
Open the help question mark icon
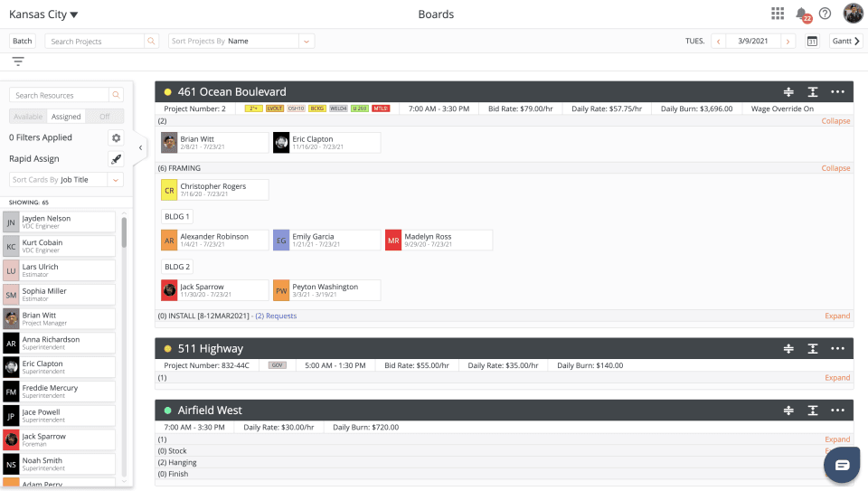(x=825, y=14)
